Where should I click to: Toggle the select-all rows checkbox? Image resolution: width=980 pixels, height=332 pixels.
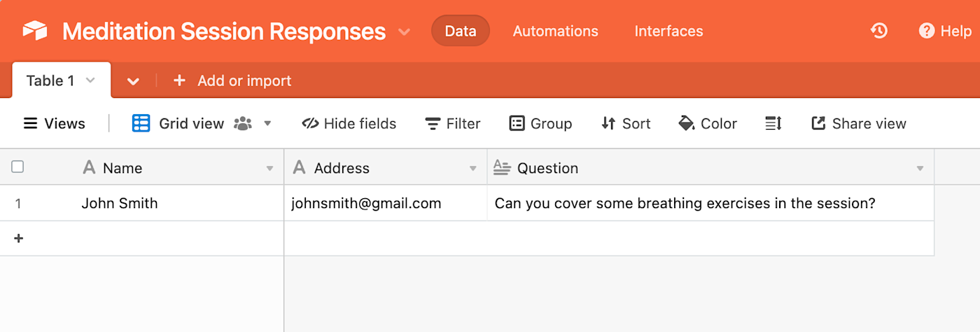[x=18, y=167]
